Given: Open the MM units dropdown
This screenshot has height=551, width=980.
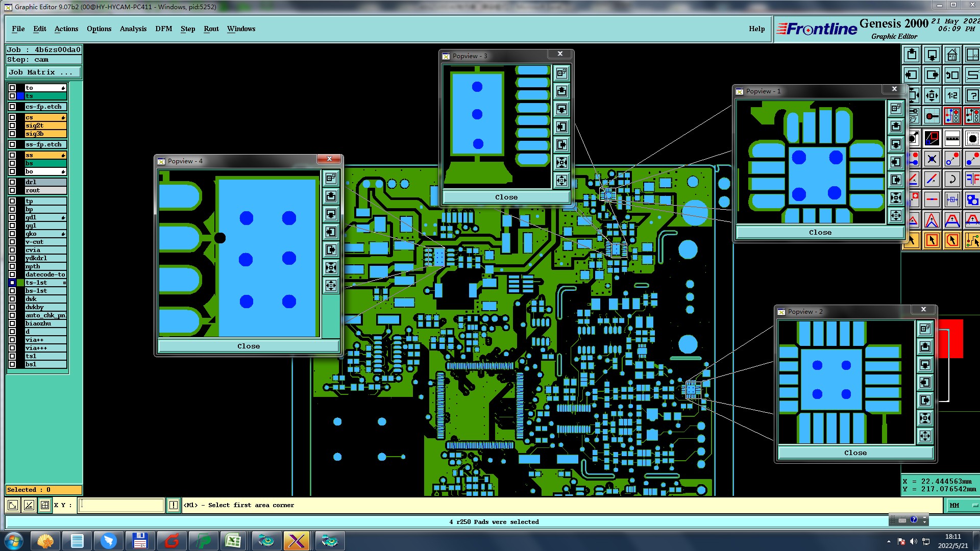Looking at the screenshot, I should 962,505.
